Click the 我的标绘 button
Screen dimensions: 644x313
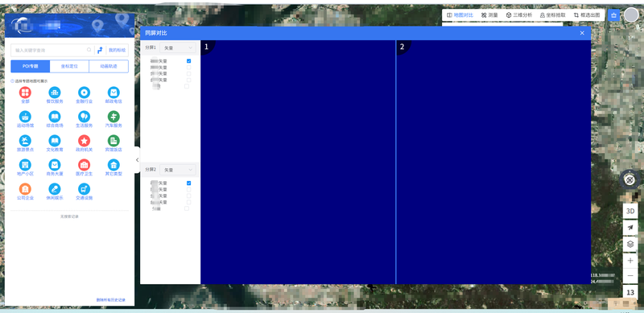coord(117,50)
